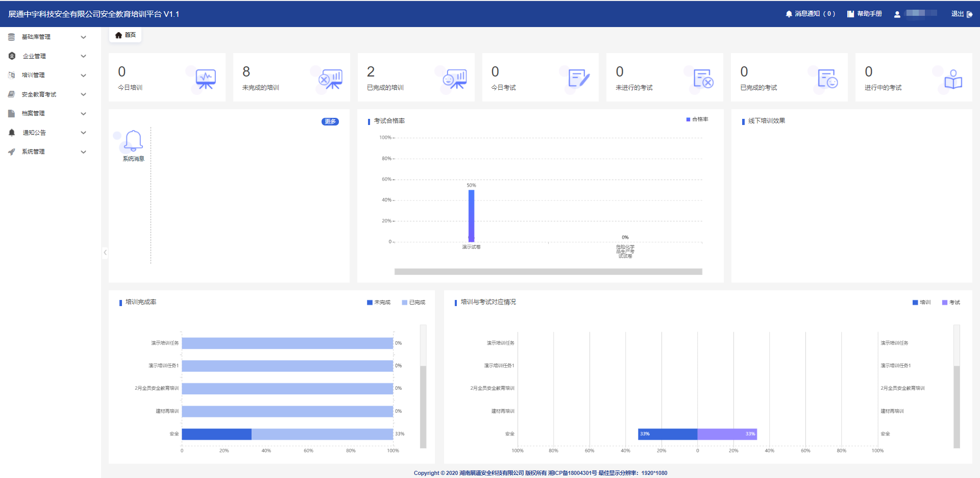Click the platform title in header
Viewport: 980px width, 478px height.
(x=94, y=14)
